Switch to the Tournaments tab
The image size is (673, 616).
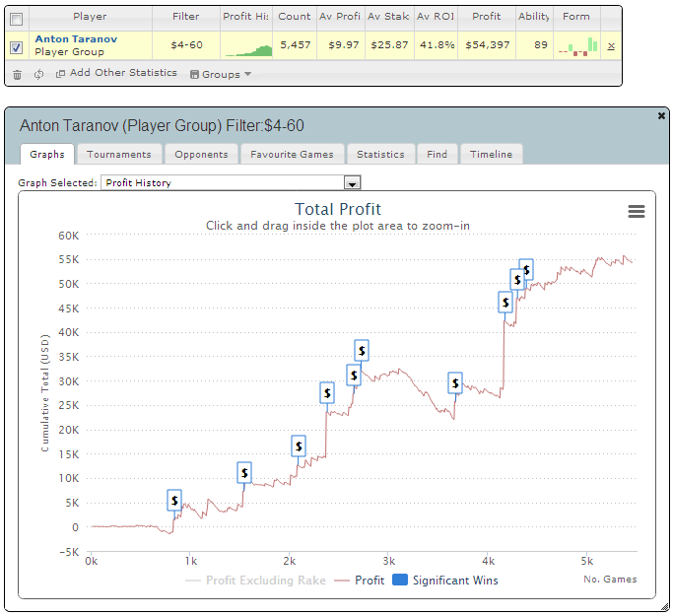(118, 154)
